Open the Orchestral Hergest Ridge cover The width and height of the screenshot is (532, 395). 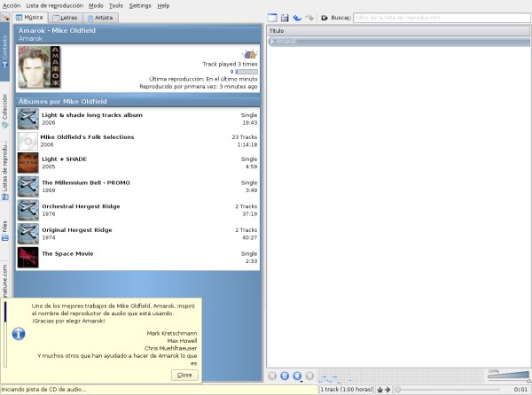point(28,211)
